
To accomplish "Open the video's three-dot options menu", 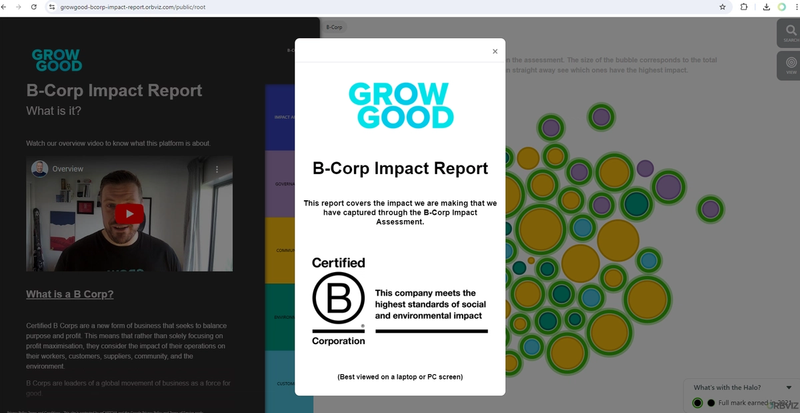I will click(217, 169).
